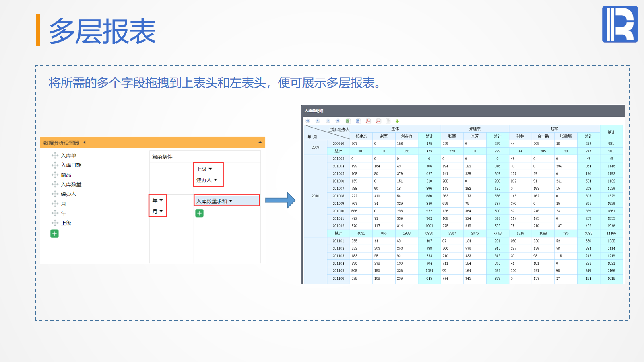Expand the 年 dropdown in row header
644x362 pixels.
click(161, 200)
